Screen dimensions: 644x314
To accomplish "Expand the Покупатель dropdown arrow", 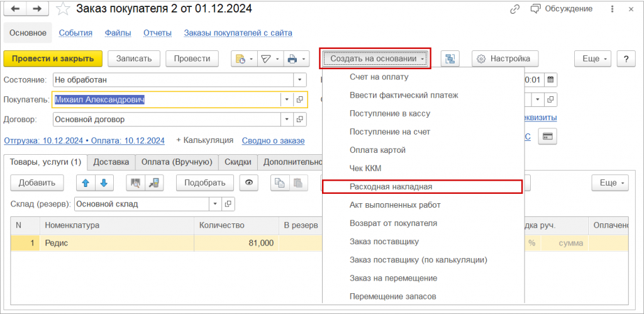I will 286,99.
